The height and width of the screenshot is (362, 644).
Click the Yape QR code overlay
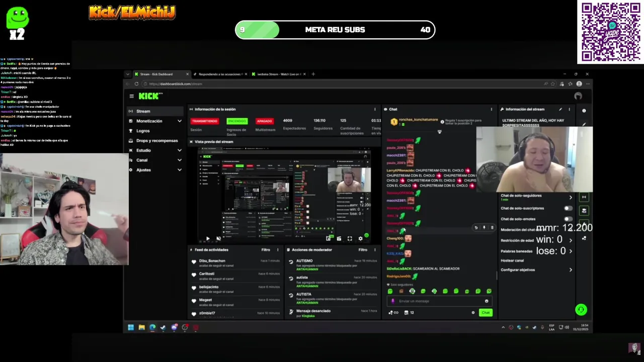click(x=610, y=32)
